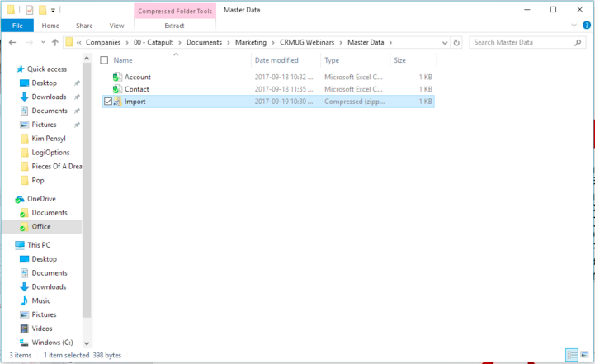Go to 00 - Catapult in breadcrumb
The height and width of the screenshot is (364, 595).
point(153,43)
